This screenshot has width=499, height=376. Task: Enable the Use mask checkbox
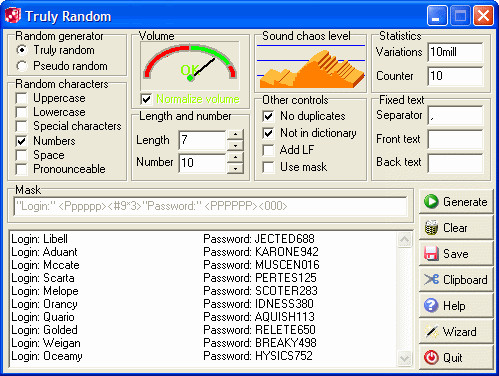click(x=268, y=167)
